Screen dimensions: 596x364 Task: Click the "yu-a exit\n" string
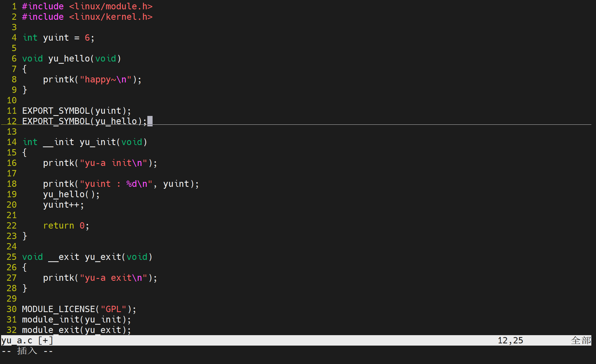pos(113,278)
